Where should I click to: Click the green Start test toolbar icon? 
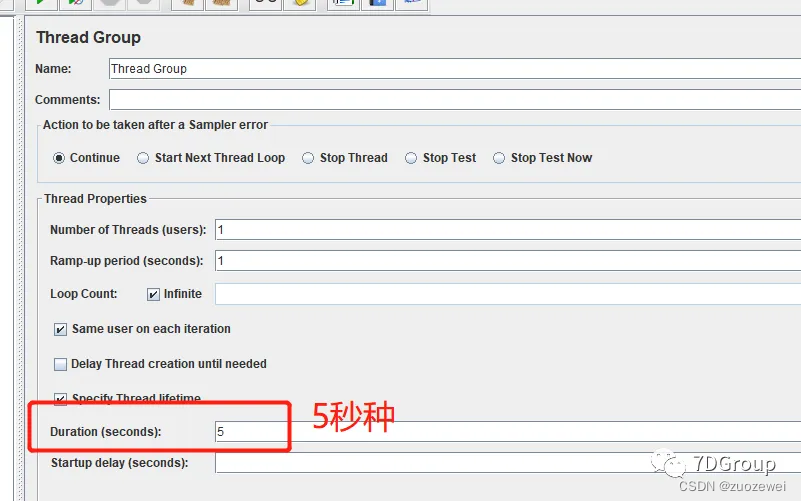click(x=41, y=3)
